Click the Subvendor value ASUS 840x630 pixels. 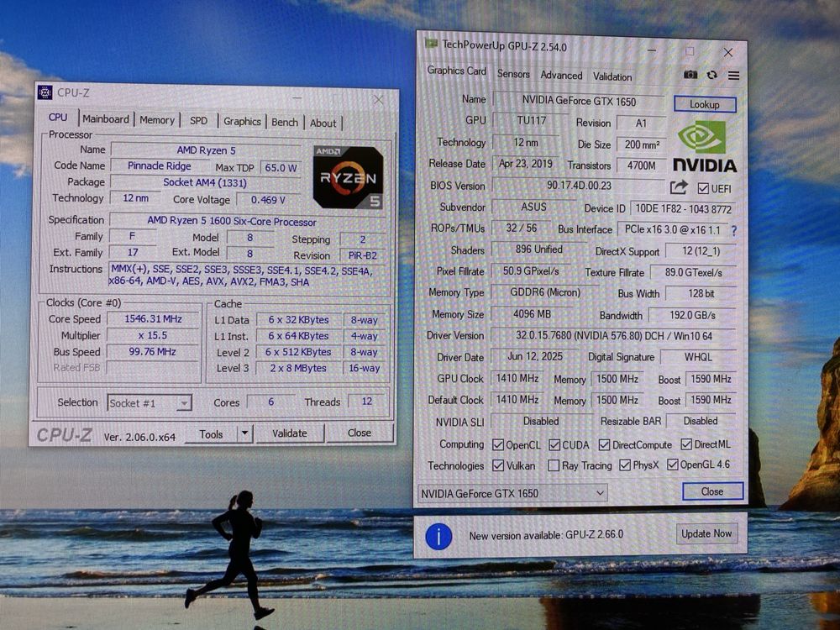click(x=533, y=207)
